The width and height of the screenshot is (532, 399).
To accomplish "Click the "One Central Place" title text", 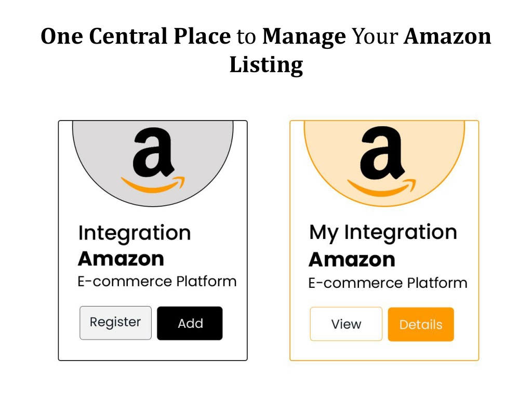I will [x=136, y=36].
